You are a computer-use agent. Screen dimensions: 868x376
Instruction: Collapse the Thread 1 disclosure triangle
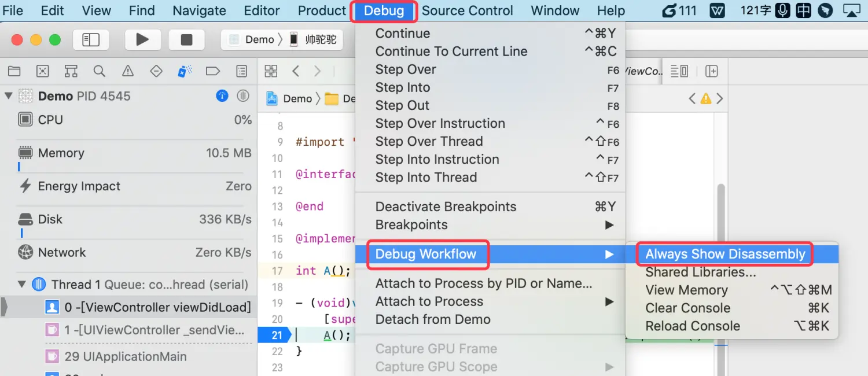click(x=22, y=284)
